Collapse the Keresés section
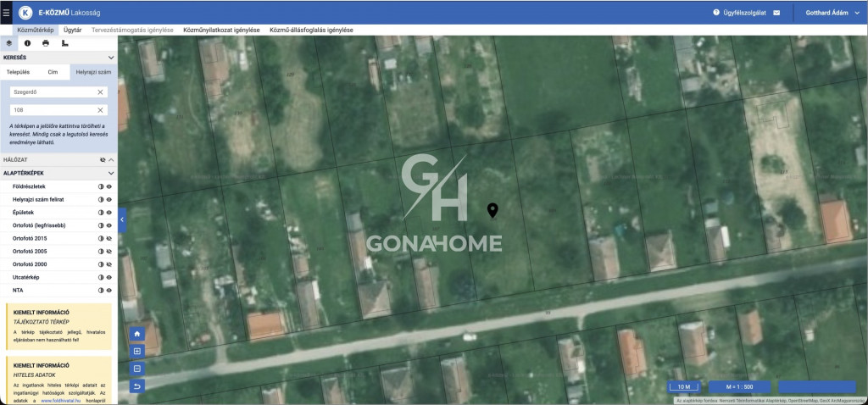 110,58
